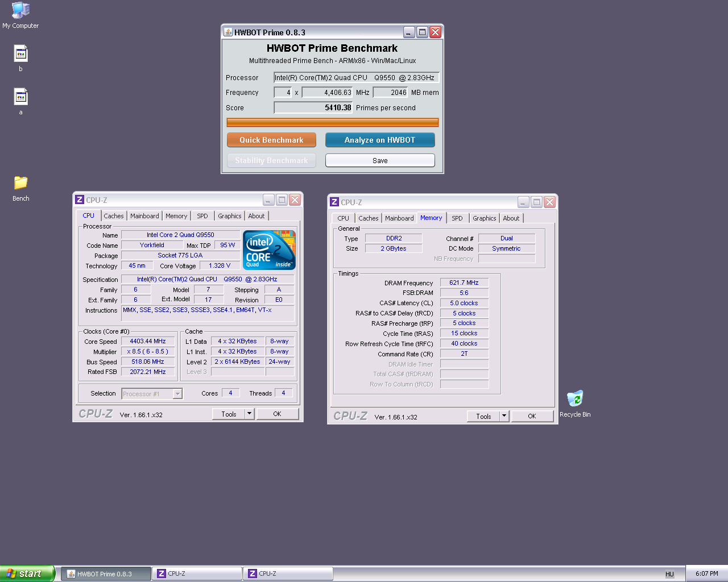This screenshot has height=582, width=728.
Task: Open Mainboard tab in right CPU-Z window
Action: click(x=399, y=218)
